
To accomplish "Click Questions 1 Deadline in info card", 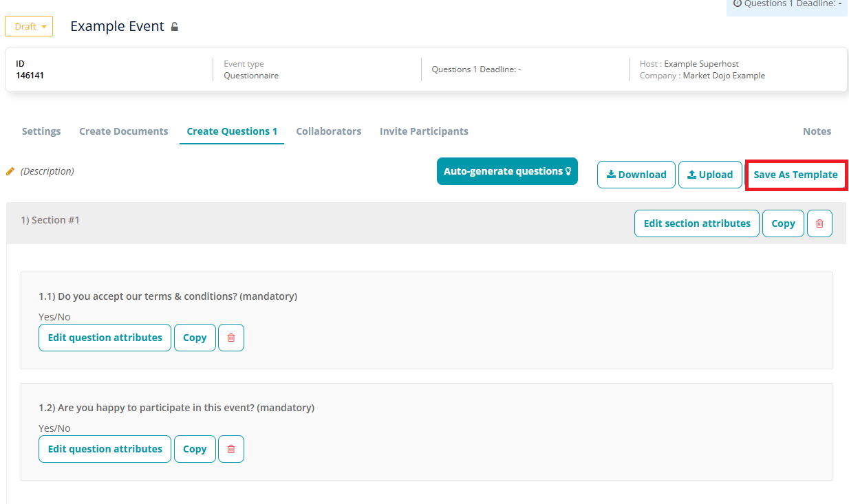I will (476, 69).
